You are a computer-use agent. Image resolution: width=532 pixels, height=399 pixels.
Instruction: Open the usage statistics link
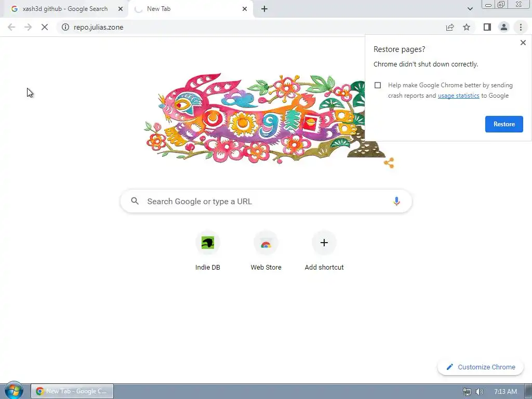pyautogui.click(x=458, y=96)
